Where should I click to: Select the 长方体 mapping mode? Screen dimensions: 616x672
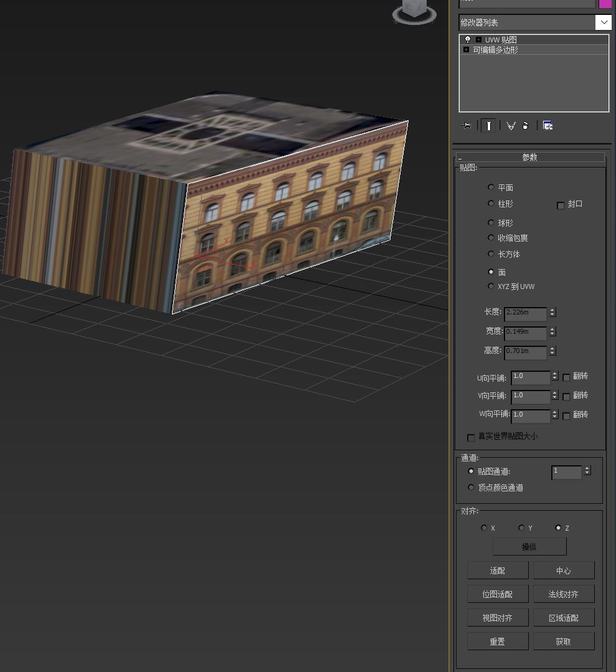click(x=491, y=253)
